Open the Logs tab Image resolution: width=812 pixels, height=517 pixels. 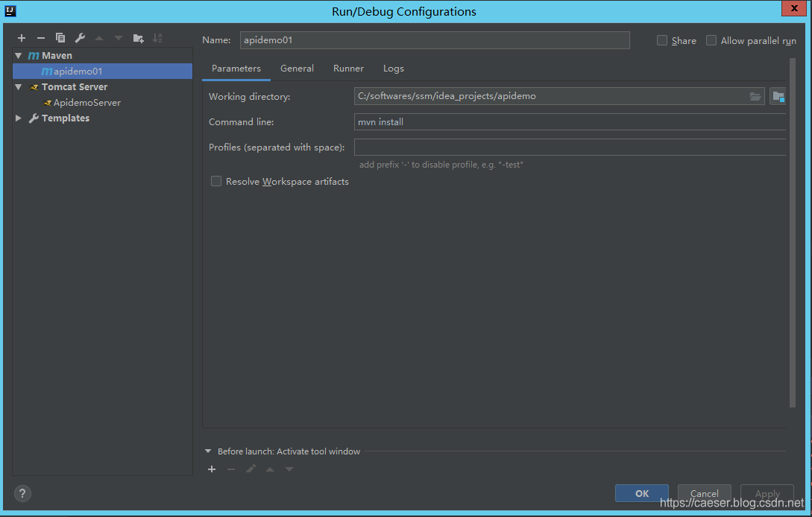point(394,69)
